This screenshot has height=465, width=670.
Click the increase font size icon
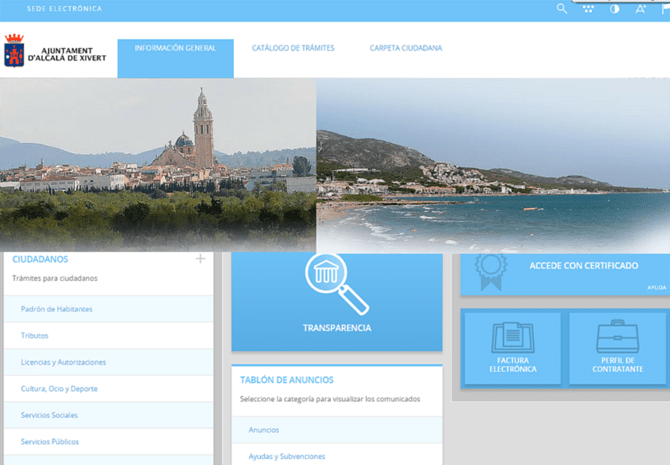(x=640, y=9)
